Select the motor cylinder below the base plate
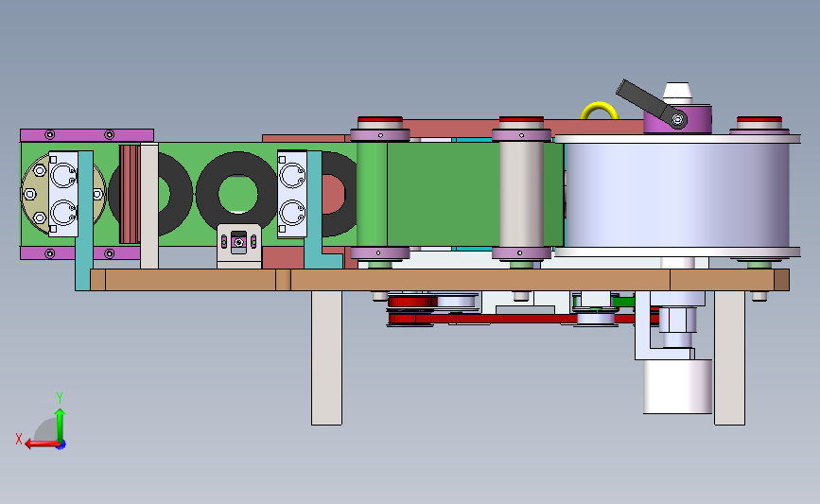The image size is (820, 504). [677, 387]
